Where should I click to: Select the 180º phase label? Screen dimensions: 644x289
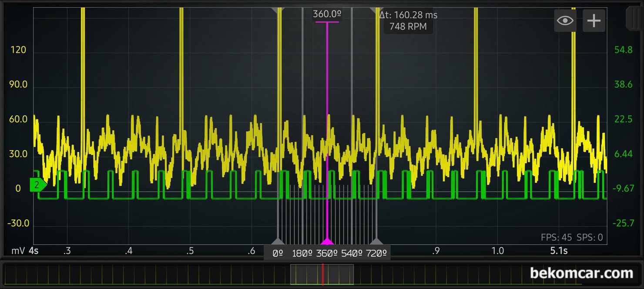pos(302,253)
